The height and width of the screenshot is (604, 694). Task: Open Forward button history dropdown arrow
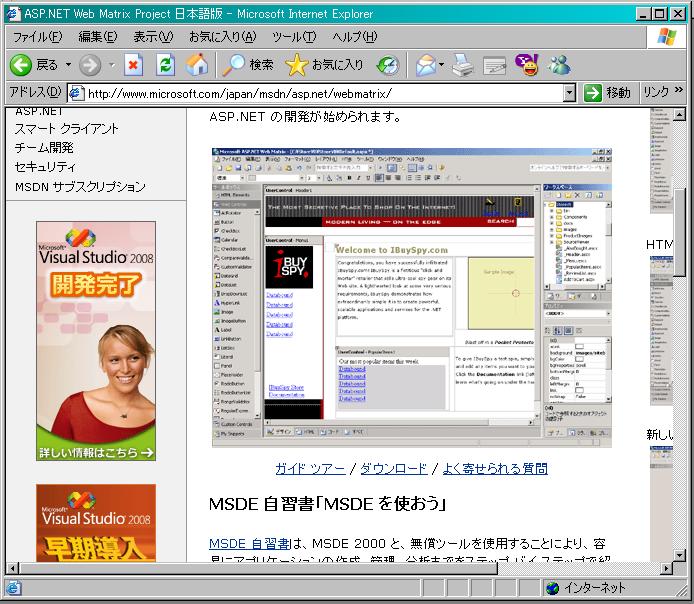[112, 65]
